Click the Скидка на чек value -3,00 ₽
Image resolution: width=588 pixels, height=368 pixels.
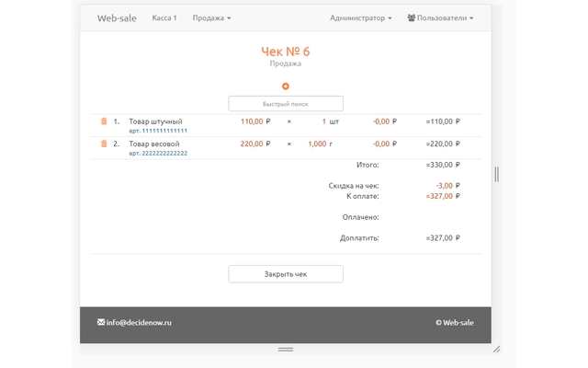pos(447,186)
